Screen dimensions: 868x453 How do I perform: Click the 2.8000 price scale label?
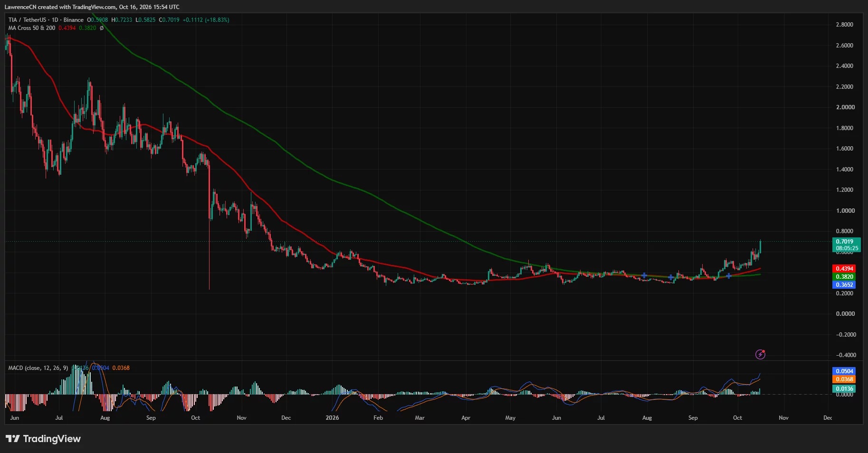pos(844,25)
